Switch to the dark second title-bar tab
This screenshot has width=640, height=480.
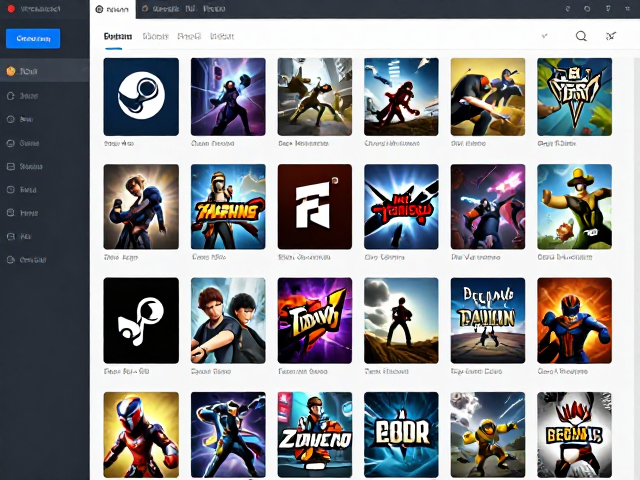tap(183, 9)
